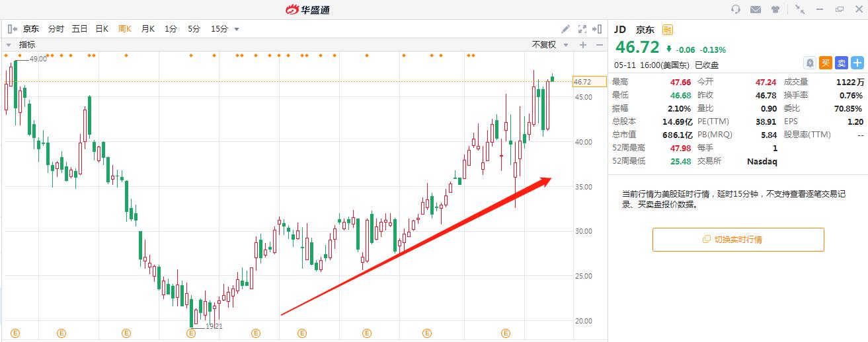
Task: Click the 融 margin badge
Action: pyautogui.click(x=667, y=29)
